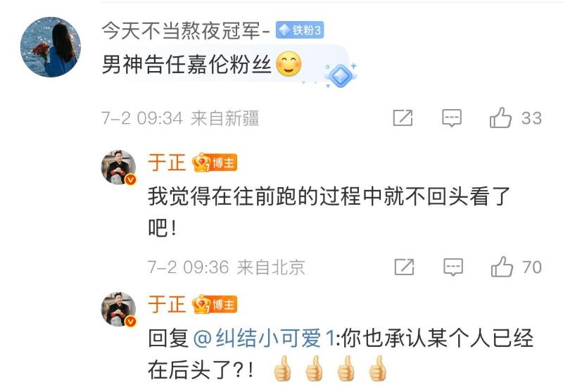The image size is (563, 392).
Task: Open 于正's avatar on the first reply
Action: click(119, 167)
